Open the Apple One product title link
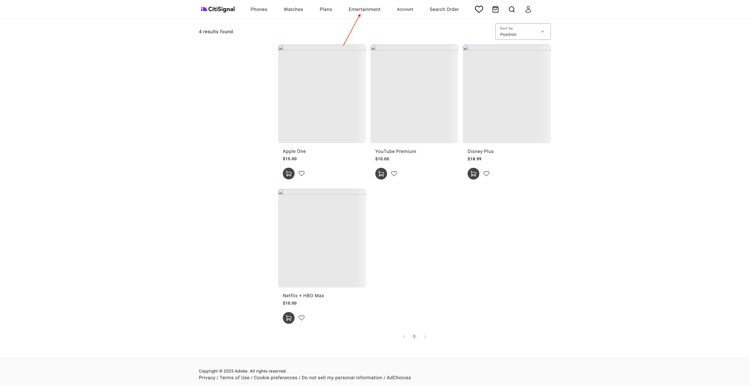The width and height of the screenshot is (750, 386). [x=294, y=151]
